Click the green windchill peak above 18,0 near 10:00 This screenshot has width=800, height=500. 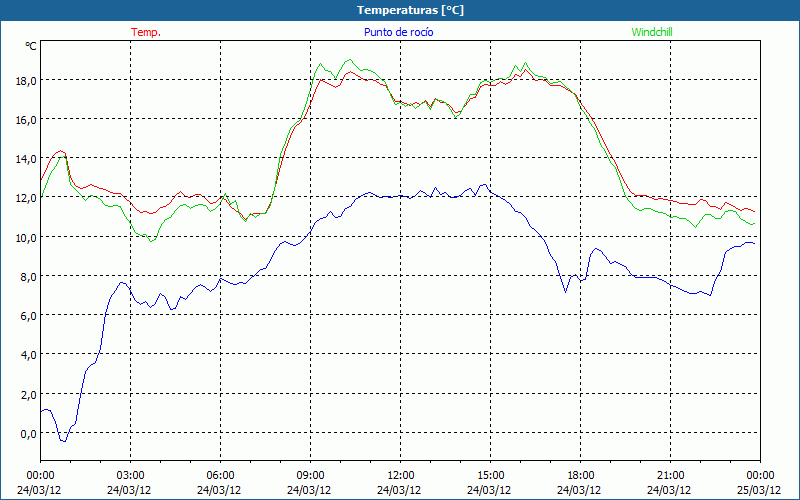click(x=349, y=60)
